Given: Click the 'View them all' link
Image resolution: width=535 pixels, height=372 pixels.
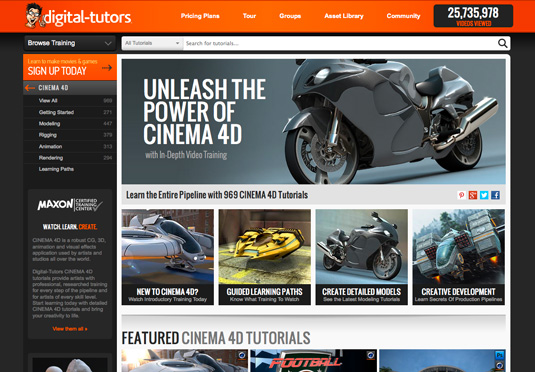Looking at the screenshot, I should tap(70, 329).
